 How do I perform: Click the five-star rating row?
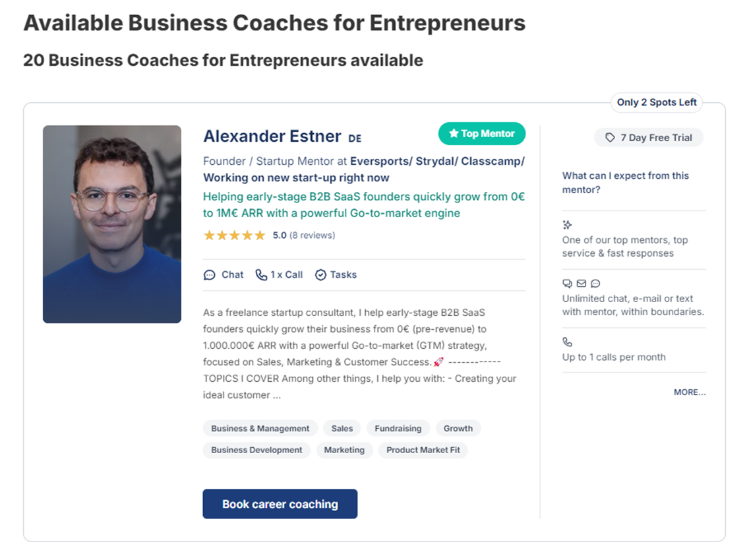[x=234, y=235]
